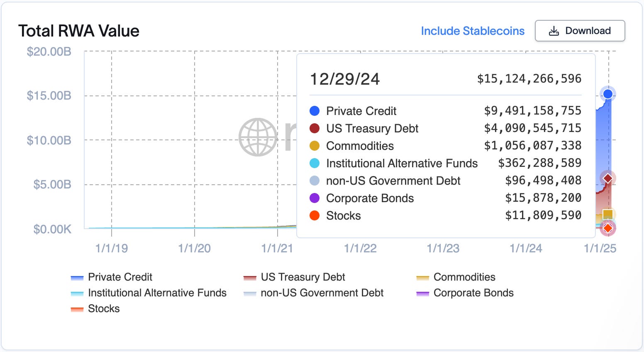Click the $15.00B y-axis label
This screenshot has width=644, height=352.
[49, 95]
